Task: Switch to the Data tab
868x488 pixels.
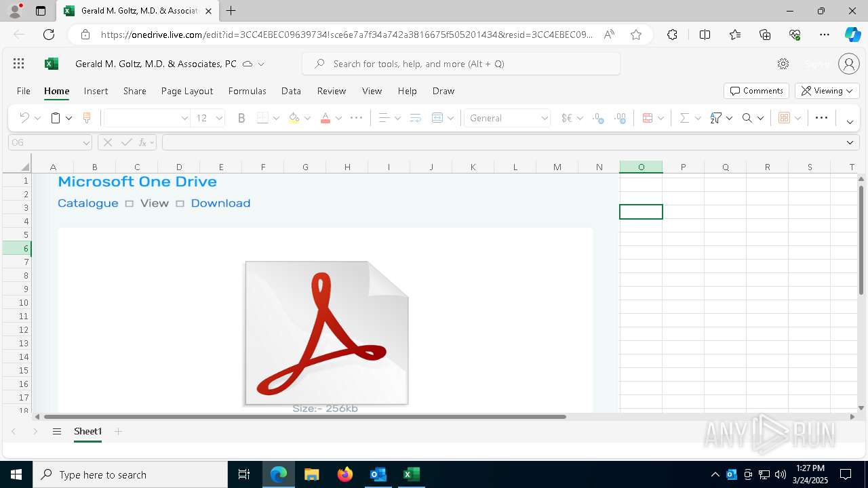Action: tap(291, 91)
